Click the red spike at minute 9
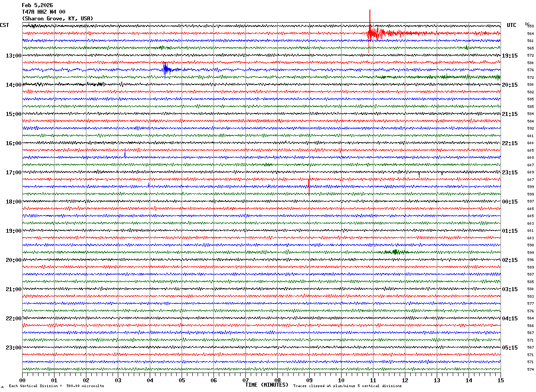 (x=309, y=182)
